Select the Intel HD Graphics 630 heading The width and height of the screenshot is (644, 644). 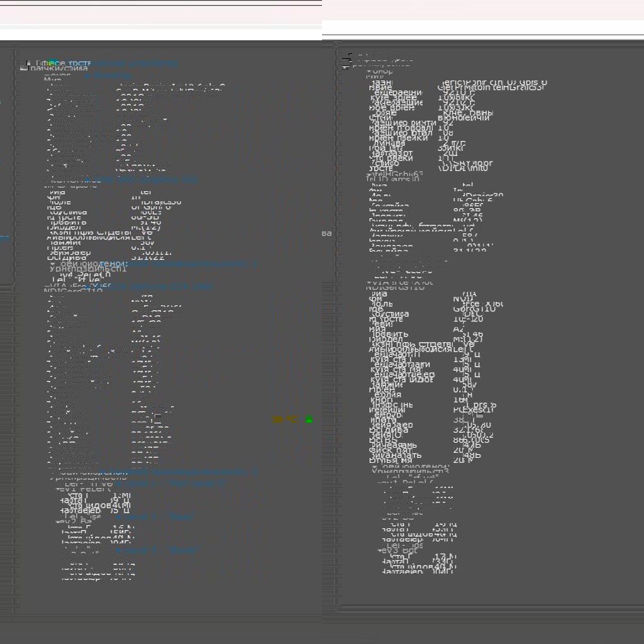click(145, 180)
